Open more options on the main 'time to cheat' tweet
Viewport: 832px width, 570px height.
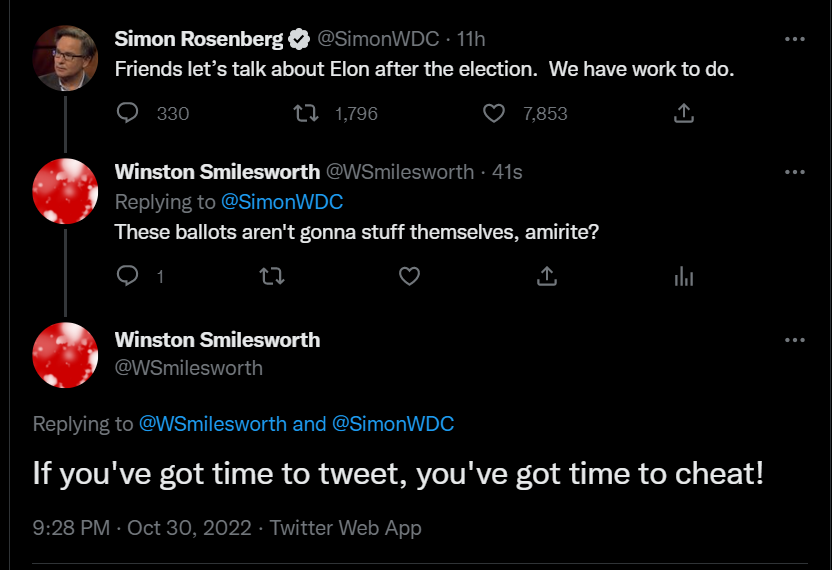coord(794,340)
